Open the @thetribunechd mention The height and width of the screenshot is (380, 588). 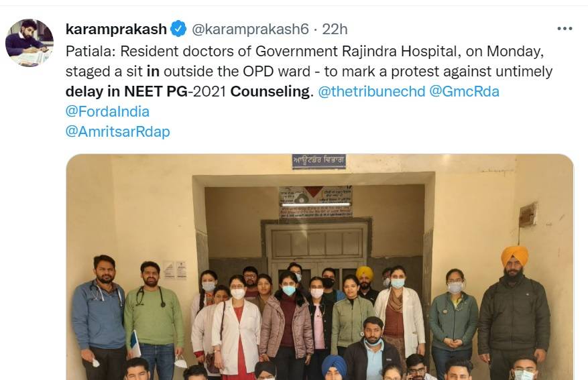pos(371,91)
